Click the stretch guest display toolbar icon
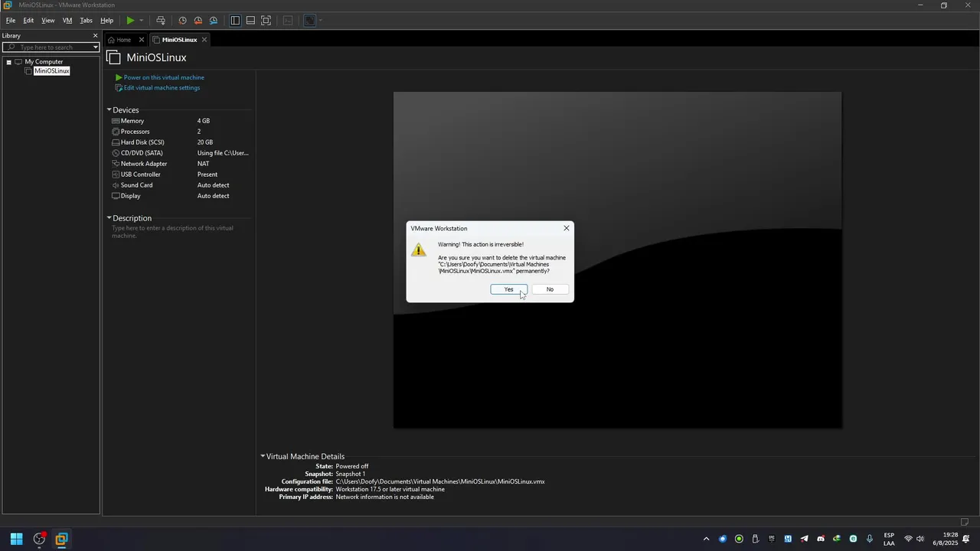980x551 pixels. coord(309,21)
